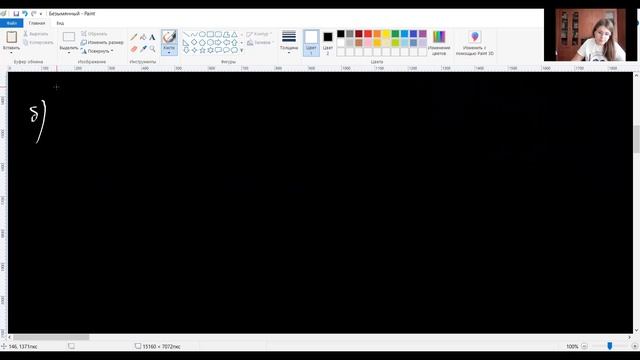Screen dimensions: 640x360
Task: Click the Cut button
Action: point(36,34)
